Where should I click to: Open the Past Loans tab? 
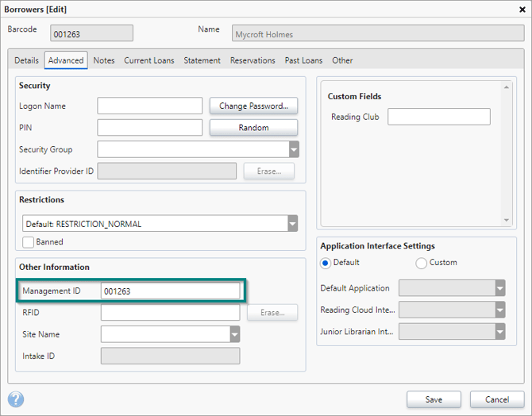(303, 60)
